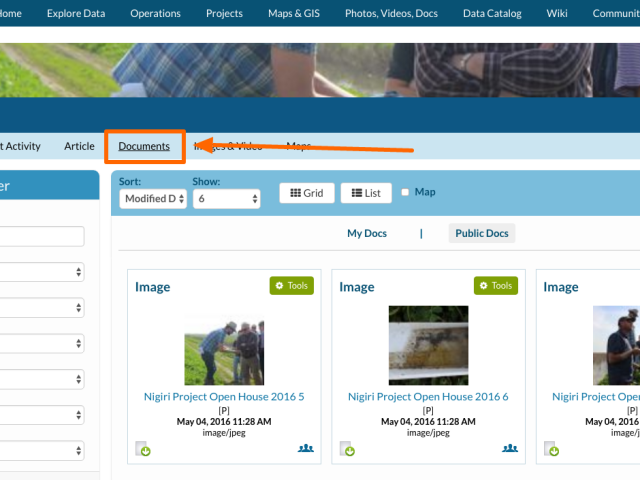Click image/jpeg label under Open House 2016 6

[x=428, y=433]
